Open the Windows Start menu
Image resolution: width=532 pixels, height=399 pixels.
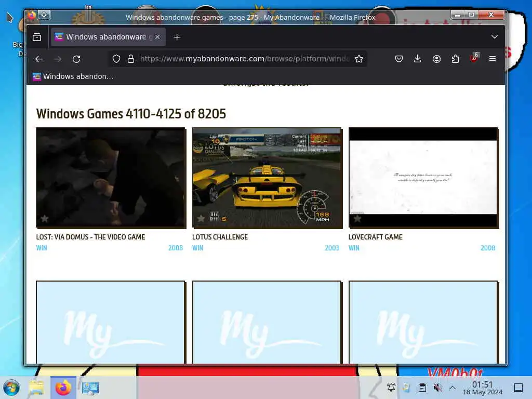(11, 388)
